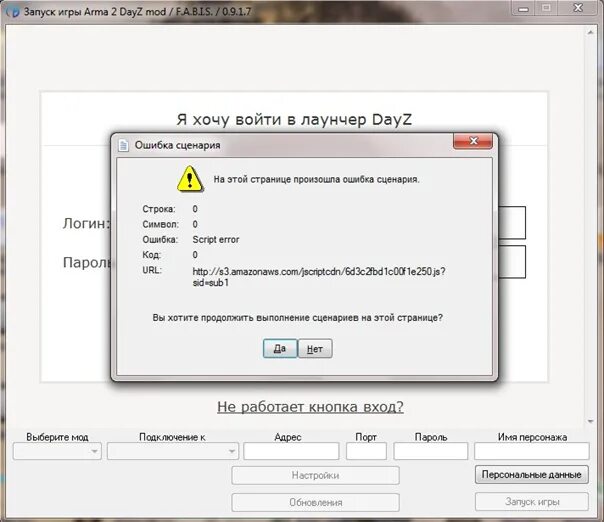Close the Ошибка сценария dialog via its red X
Viewport: 604px width, 522px height.
(473, 141)
